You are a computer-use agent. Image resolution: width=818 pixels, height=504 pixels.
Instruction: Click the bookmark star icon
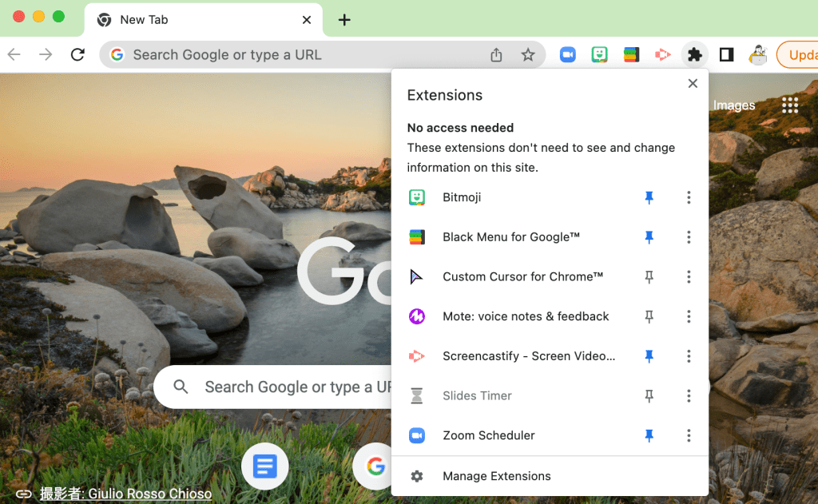(x=527, y=54)
